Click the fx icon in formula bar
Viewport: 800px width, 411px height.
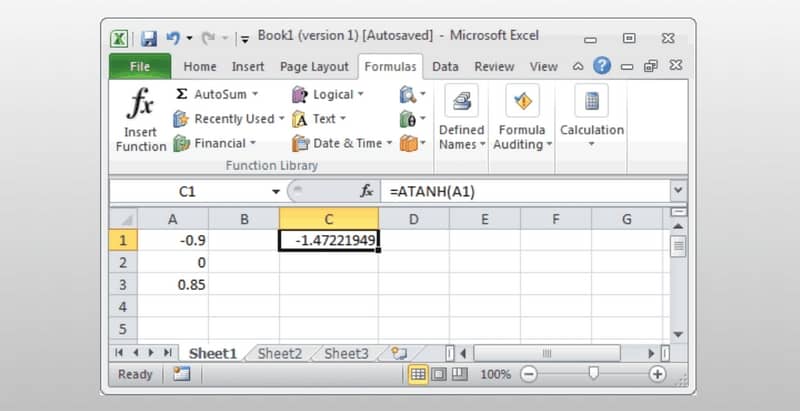point(367,192)
